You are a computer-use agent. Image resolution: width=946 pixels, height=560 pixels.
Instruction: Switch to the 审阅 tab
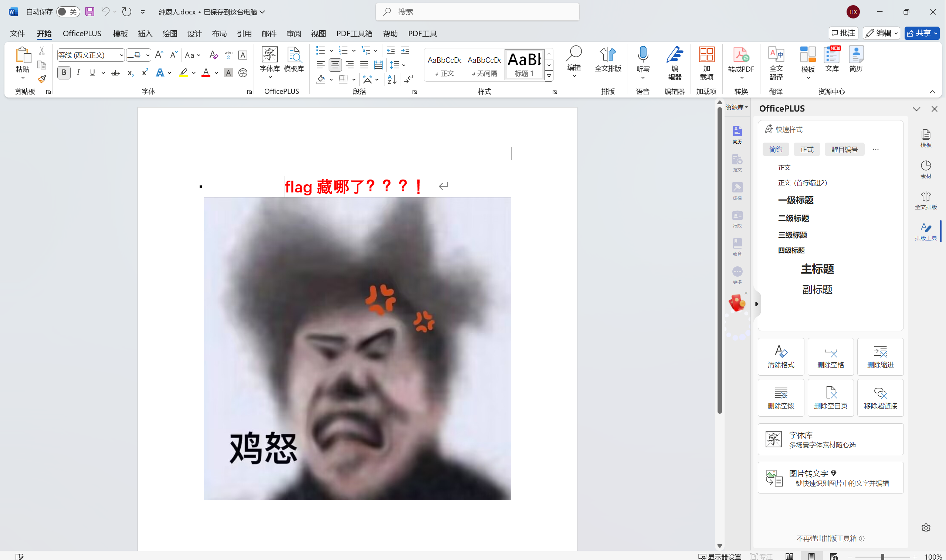pos(294,34)
